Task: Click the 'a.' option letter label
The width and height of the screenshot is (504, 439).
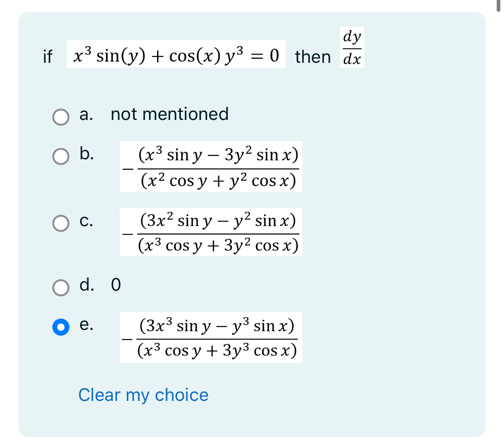Action: click(86, 114)
